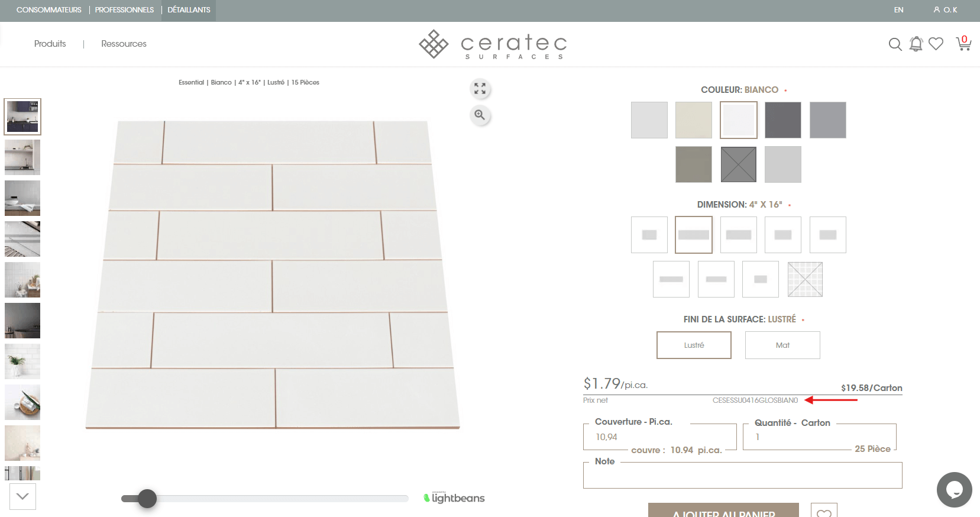
Task: Click the heart button beside Ajouter au panier
Action: (x=824, y=512)
